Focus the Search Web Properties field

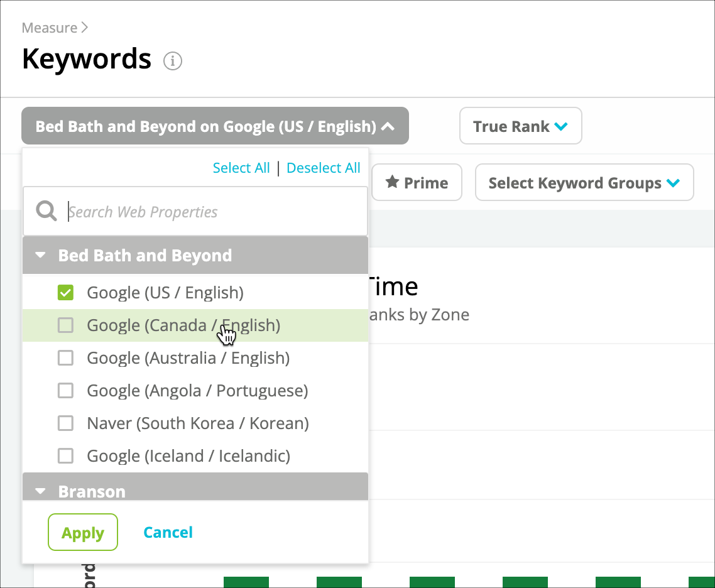coord(195,211)
